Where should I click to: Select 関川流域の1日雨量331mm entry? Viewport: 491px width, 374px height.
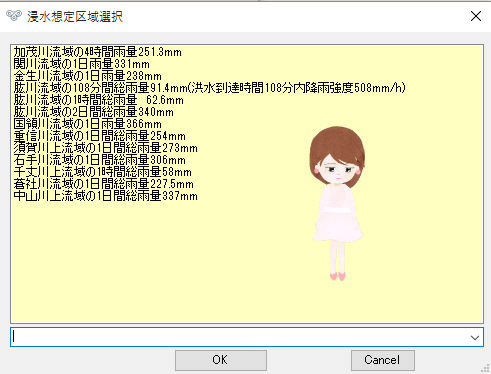point(81,64)
